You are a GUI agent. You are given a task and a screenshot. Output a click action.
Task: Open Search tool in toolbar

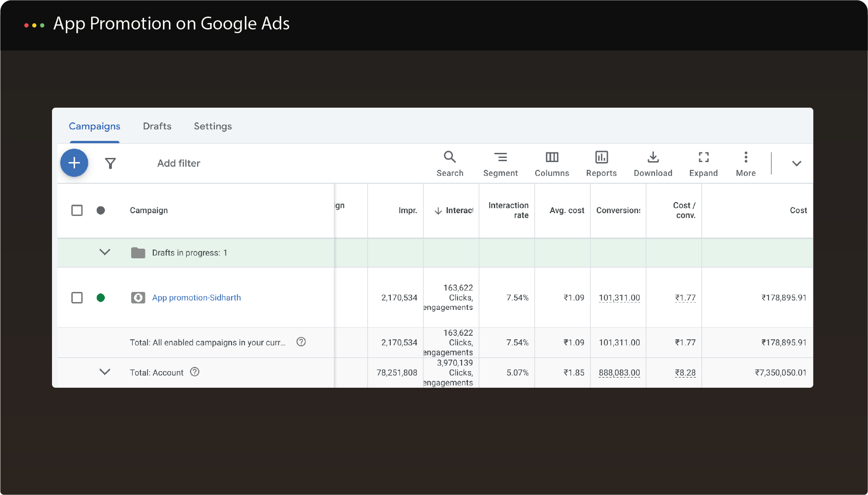(x=450, y=163)
